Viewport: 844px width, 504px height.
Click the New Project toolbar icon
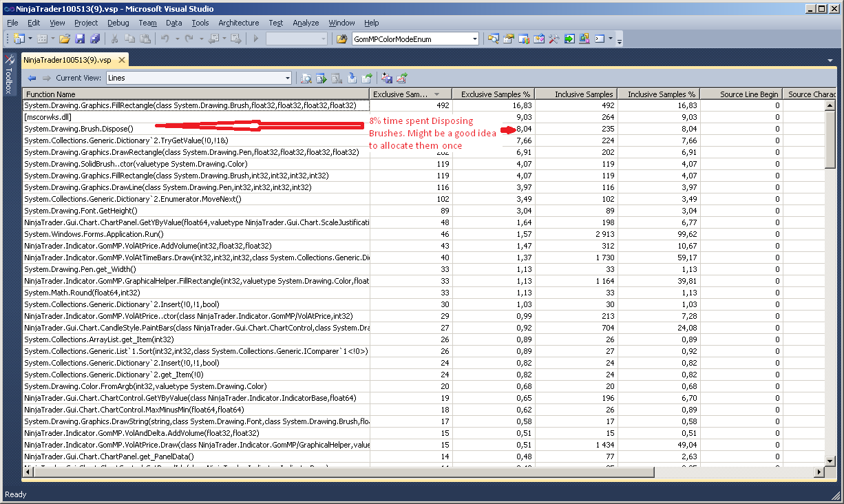pos(18,39)
